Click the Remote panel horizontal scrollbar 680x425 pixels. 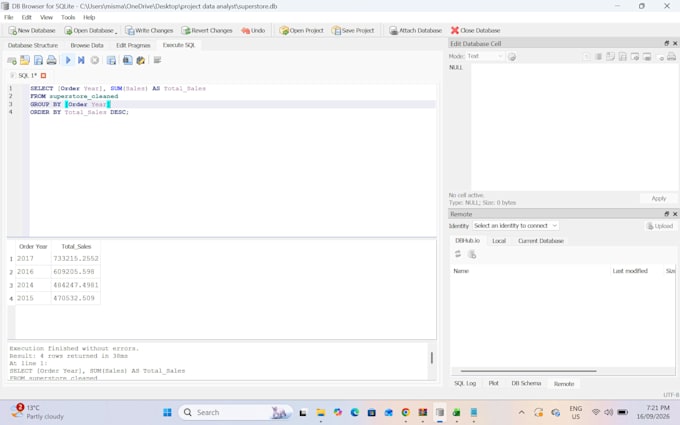pyautogui.click(x=528, y=371)
